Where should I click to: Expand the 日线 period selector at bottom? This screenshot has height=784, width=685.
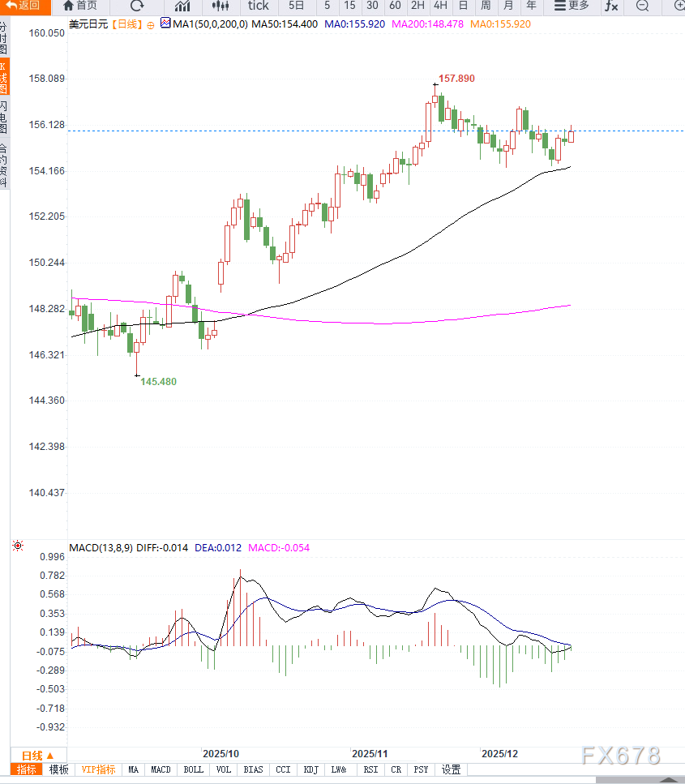pos(37,754)
